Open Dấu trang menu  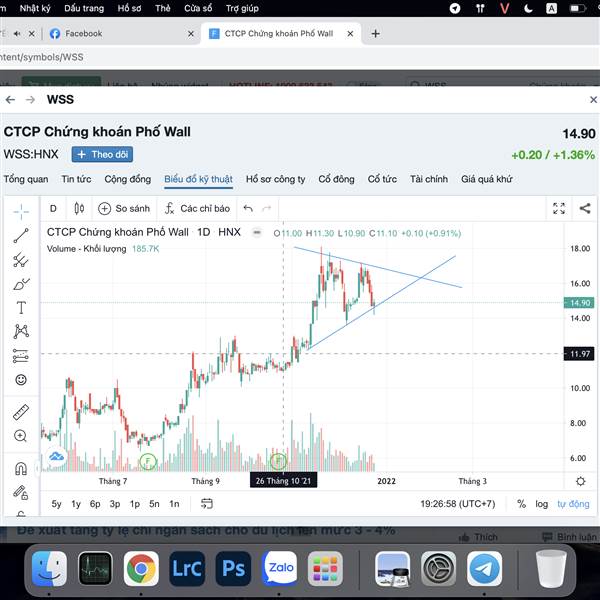point(84,8)
